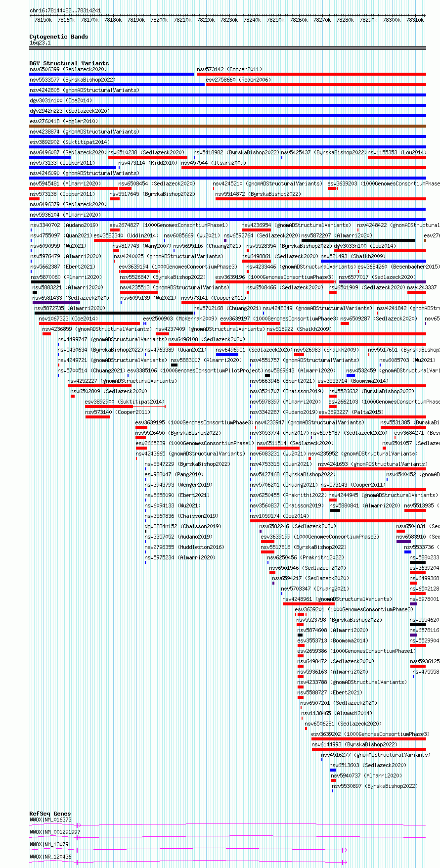
Task: Click nsv3053774 (Fan2017) label
Action: point(279,433)
